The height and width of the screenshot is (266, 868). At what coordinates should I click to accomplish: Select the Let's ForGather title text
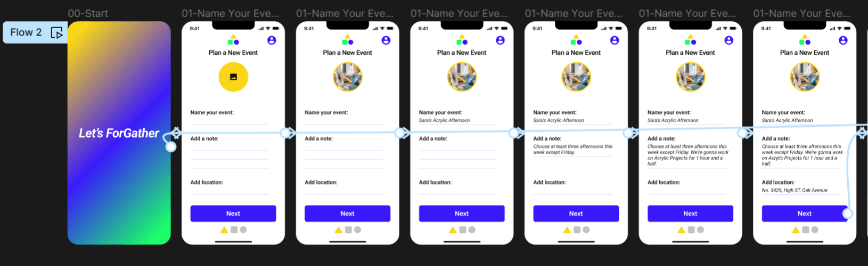coord(119,133)
